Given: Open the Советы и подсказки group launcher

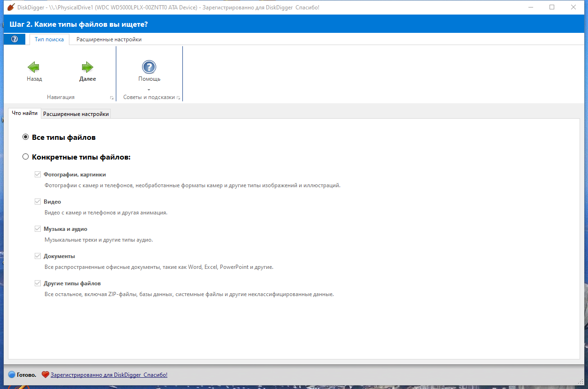Looking at the screenshot, I should tap(179, 98).
